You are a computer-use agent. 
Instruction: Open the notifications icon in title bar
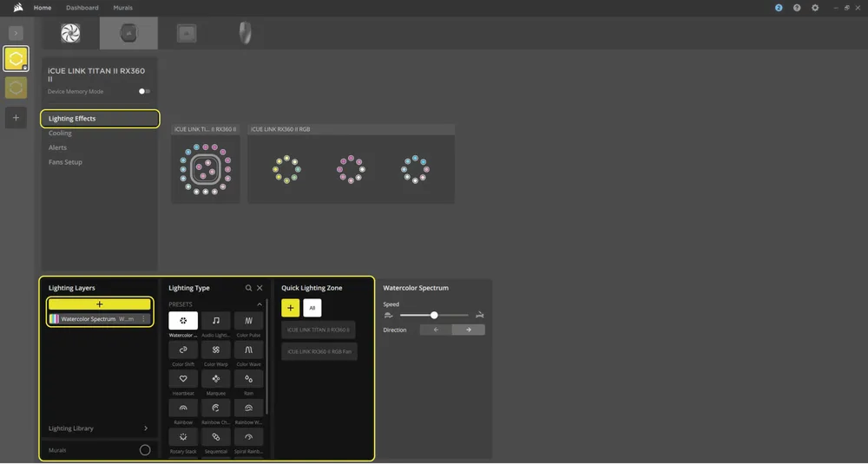pos(779,8)
